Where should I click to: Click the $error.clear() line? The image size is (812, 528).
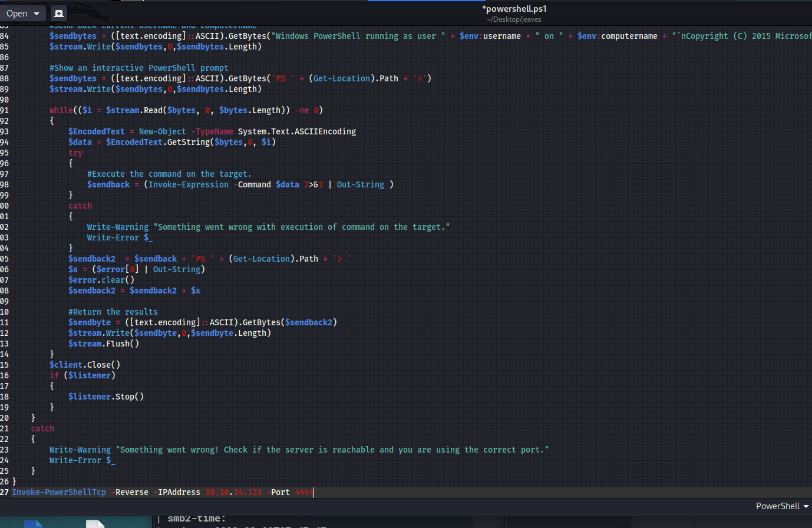(x=101, y=280)
